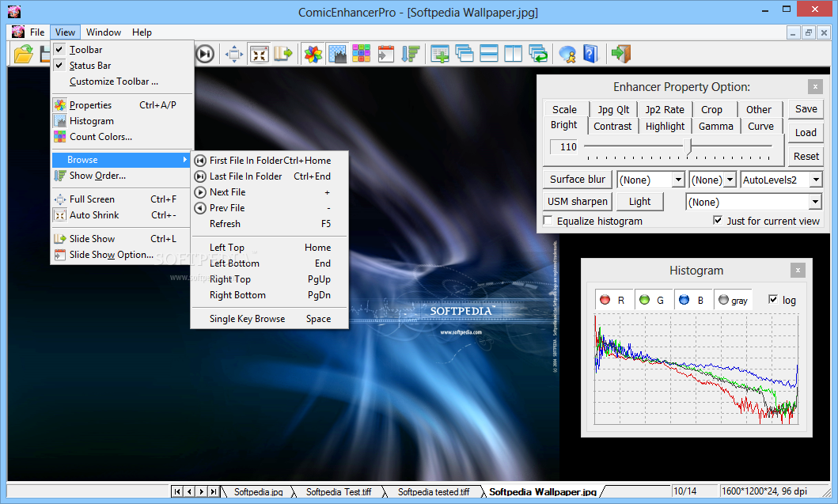Viewport: 838px width, 504px height.
Task: Open the second (None) dropdown beside Surface blur
Action: click(x=730, y=180)
